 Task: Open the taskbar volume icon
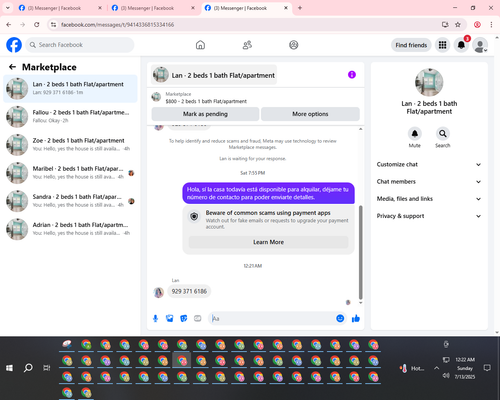[446, 376]
